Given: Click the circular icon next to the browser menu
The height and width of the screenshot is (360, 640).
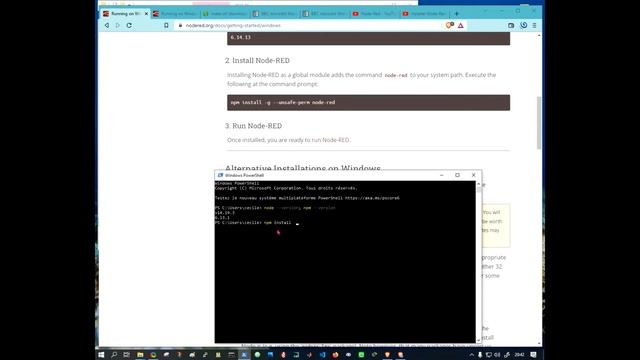Looking at the screenshot, I should pyautogui.click(x=524, y=25).
